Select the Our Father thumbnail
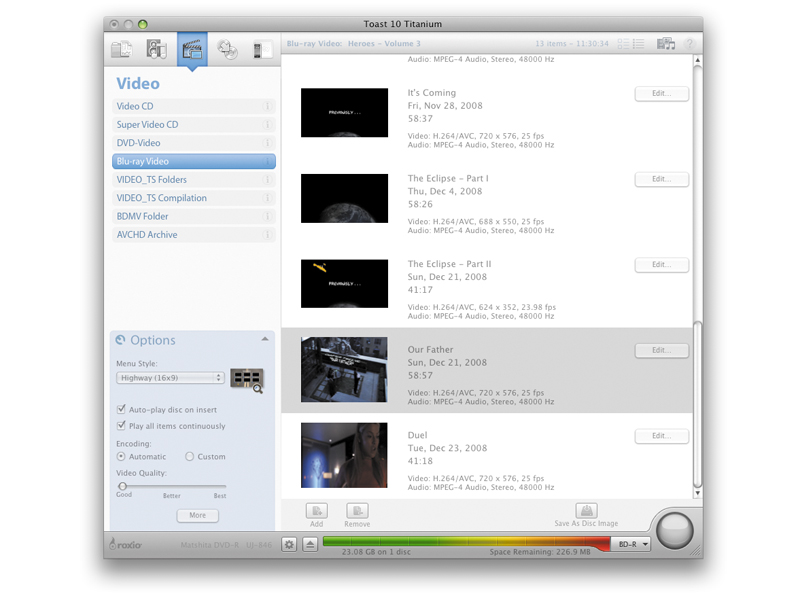 (344, 369)
